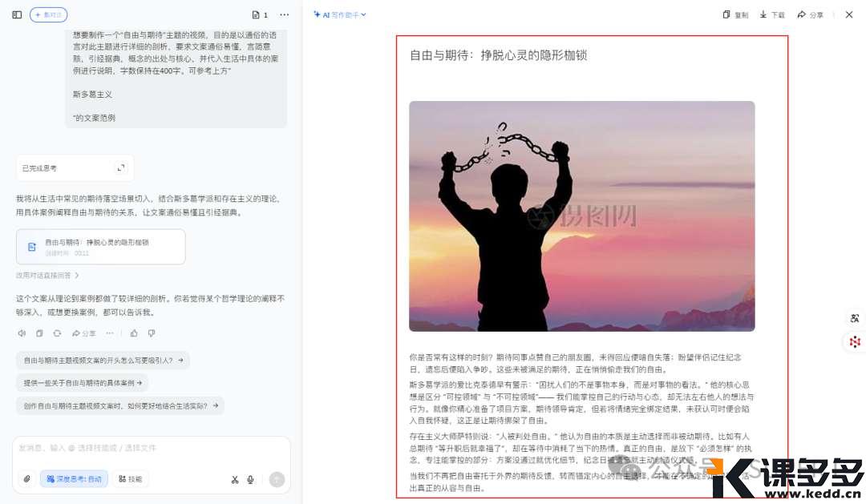866x504 pixels.
Task: Share the document from the top toolbar
Action: [x=810, y=15]
